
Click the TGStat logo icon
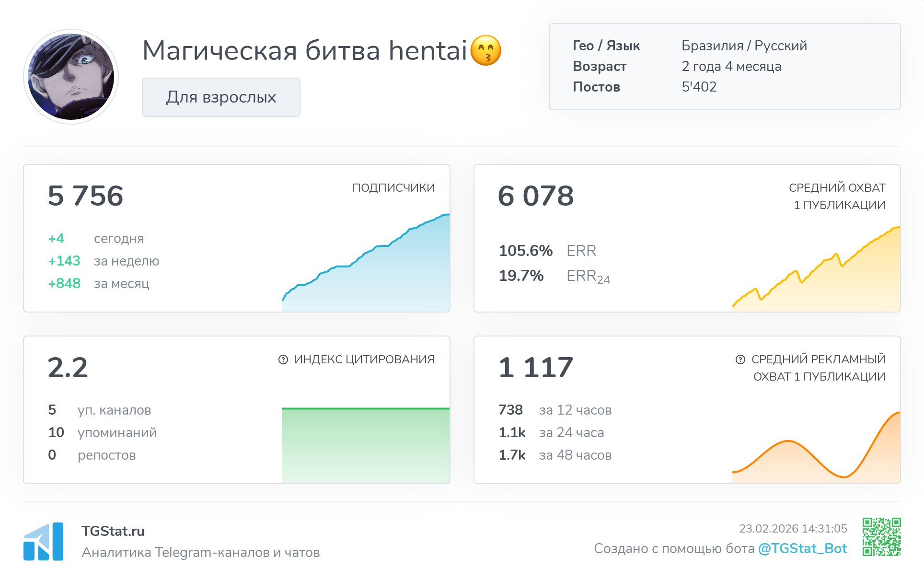pos(43,541)
